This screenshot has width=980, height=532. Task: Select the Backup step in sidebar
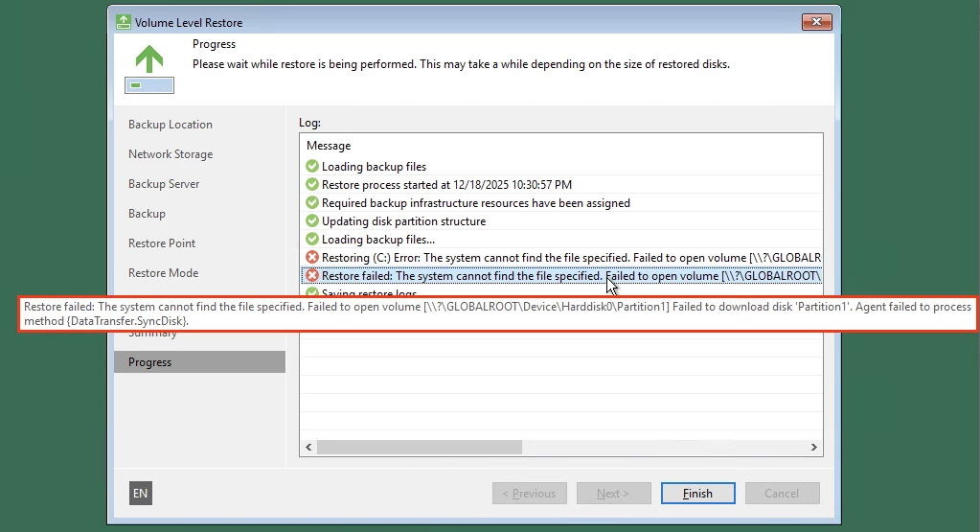point(147,214)
